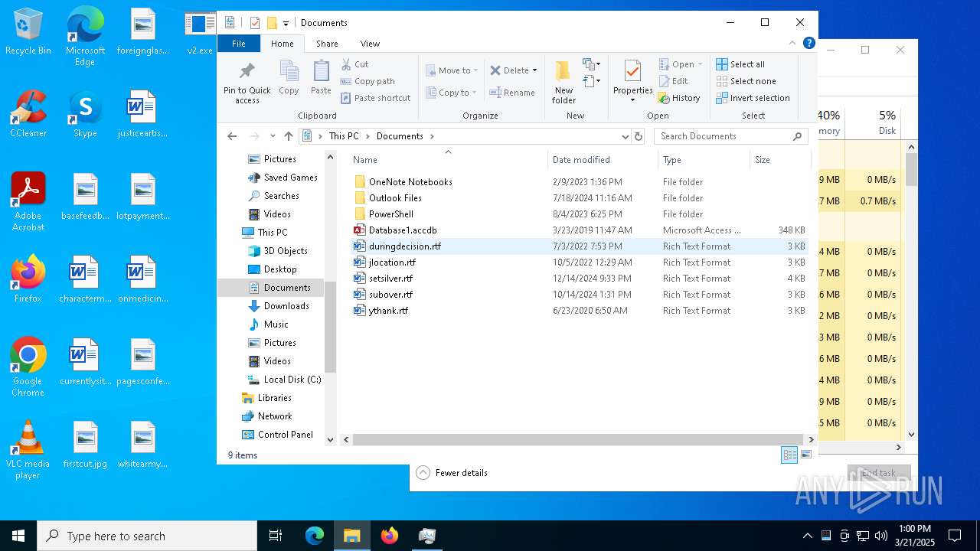Click navigation pane vertical scrollbar
Viewport: 980px width, 551px height.
[x=331, y=327]
